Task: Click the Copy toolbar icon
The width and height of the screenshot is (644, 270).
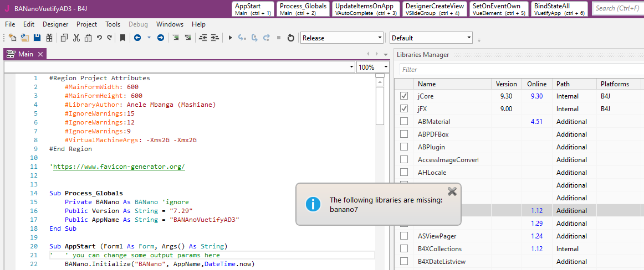Action: pos(64,38)
